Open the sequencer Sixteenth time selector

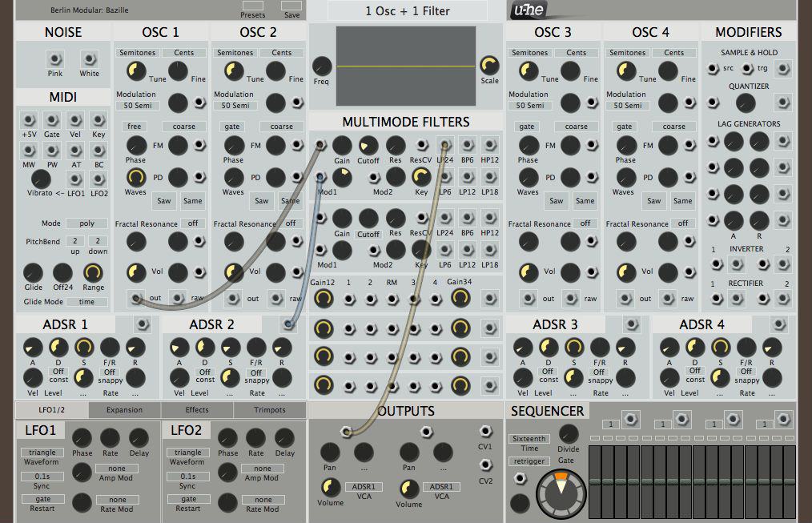529,439
